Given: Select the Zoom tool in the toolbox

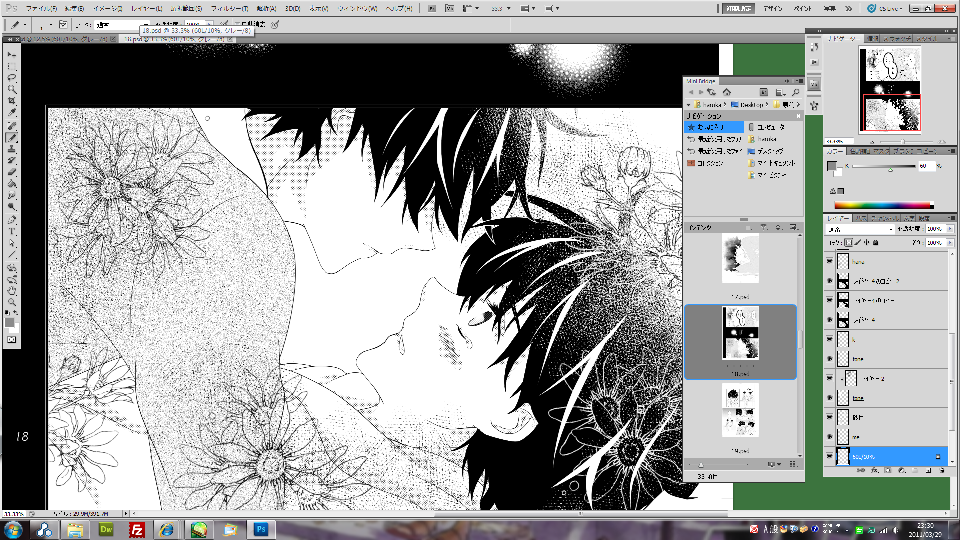Looking at the screenshot, I should click(12, 302).
